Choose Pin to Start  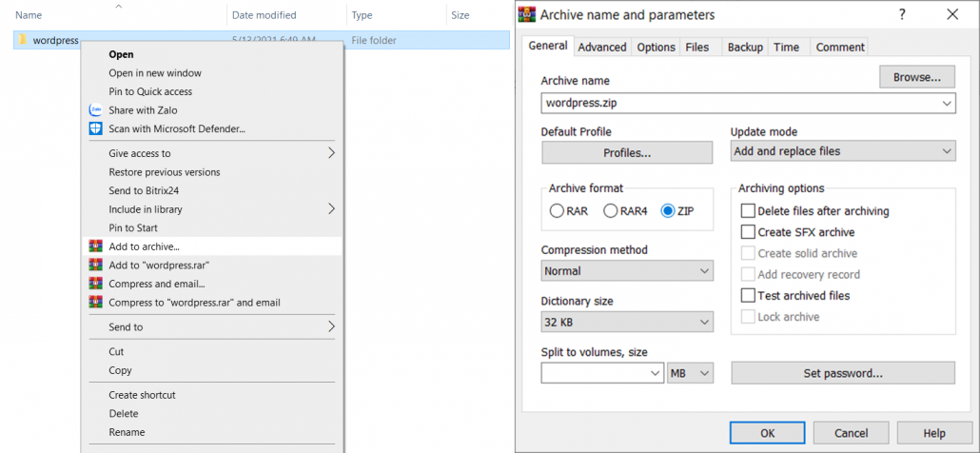tap(212, 228)
